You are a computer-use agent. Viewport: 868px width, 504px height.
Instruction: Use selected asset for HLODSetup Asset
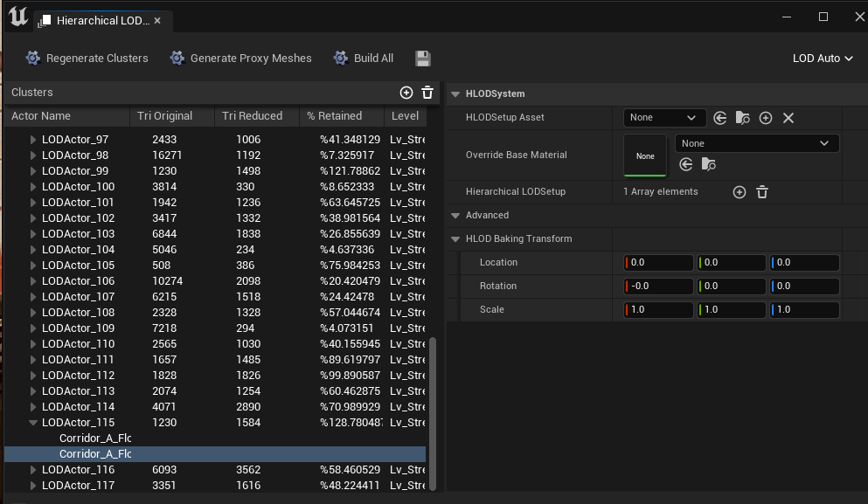[x=719, y=118]
